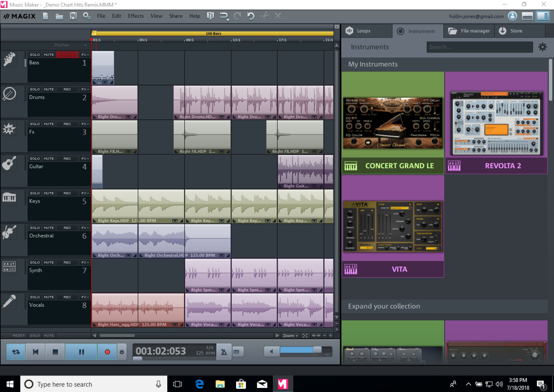554x392 pixels.
Task: Expand the FX dropdown on Guitar track
Action: pyautogui.click(x=85, y=158)
